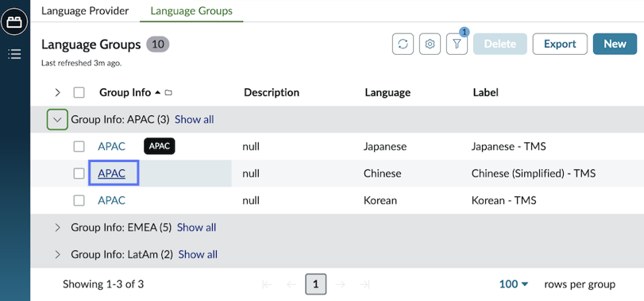Go to next page arrow

click(x=340, y=284)
